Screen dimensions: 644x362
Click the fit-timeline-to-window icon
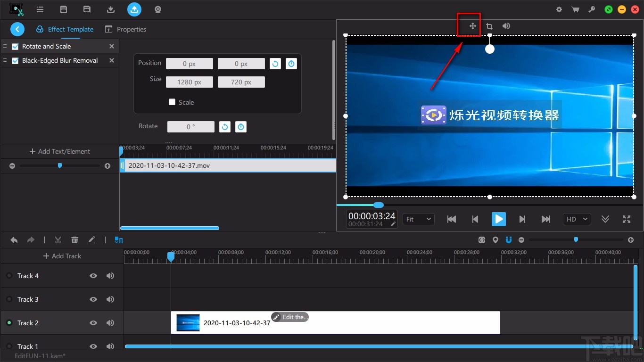pos(481,240)
